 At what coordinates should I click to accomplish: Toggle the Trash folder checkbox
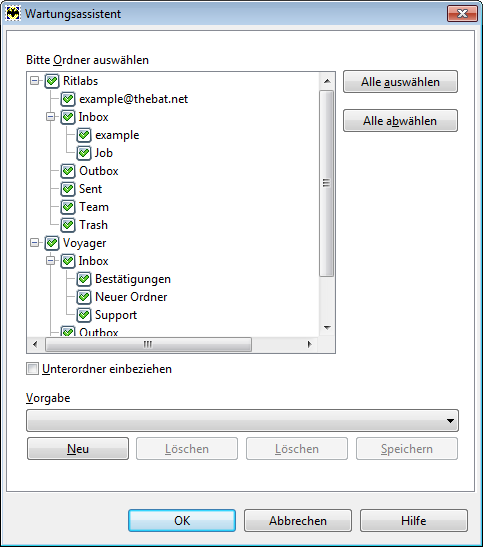coord(68,225)
